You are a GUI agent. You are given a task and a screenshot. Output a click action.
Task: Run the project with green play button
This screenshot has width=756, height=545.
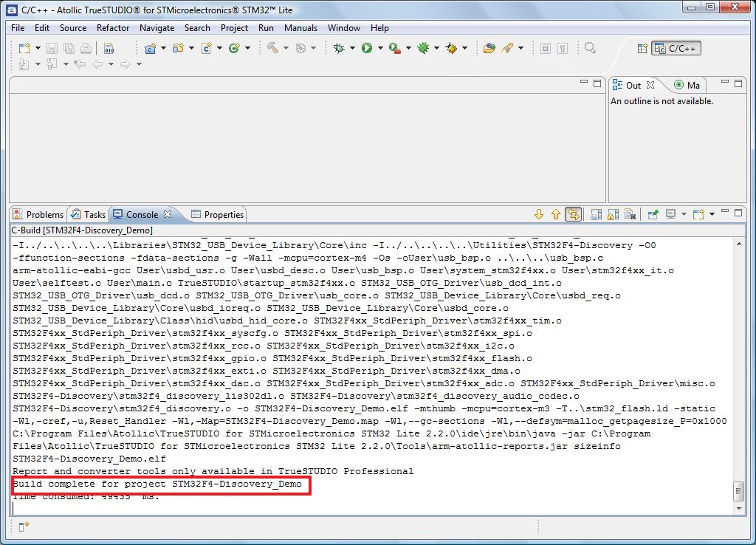pos(367,48)
